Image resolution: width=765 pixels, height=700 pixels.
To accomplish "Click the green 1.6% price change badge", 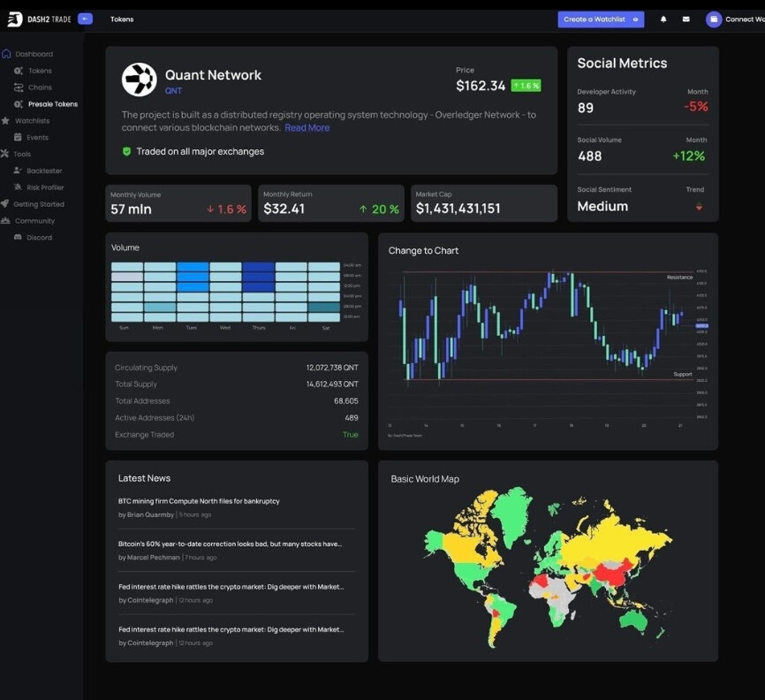I will pyautogui.click(x=526, y=86).
